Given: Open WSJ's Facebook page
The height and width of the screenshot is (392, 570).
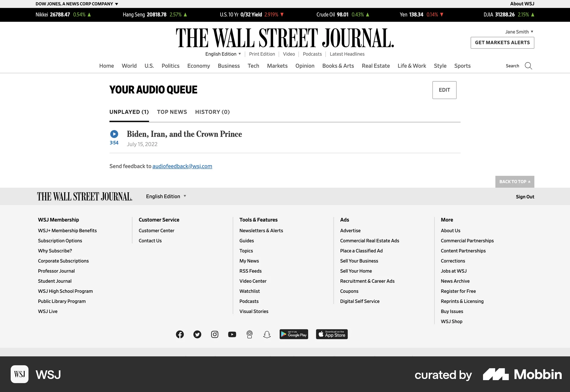Looking at the screenshot, I should point(180,334).
